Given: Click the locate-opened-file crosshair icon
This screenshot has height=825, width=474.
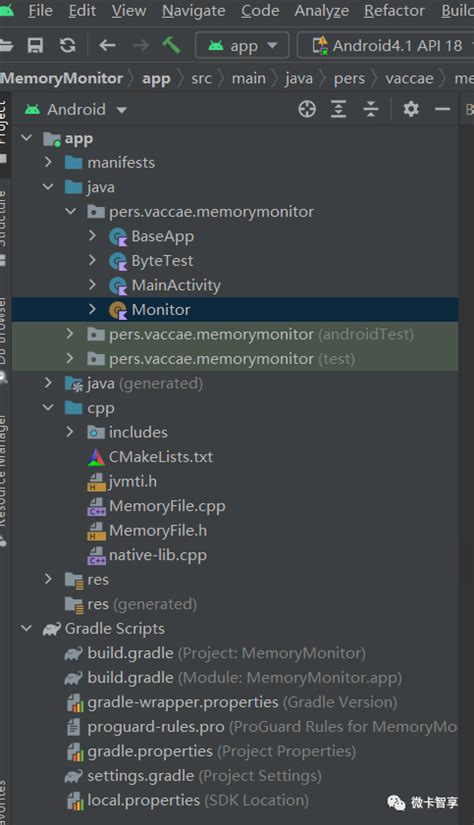Looking at the screenshot, I should coord(307,109).
